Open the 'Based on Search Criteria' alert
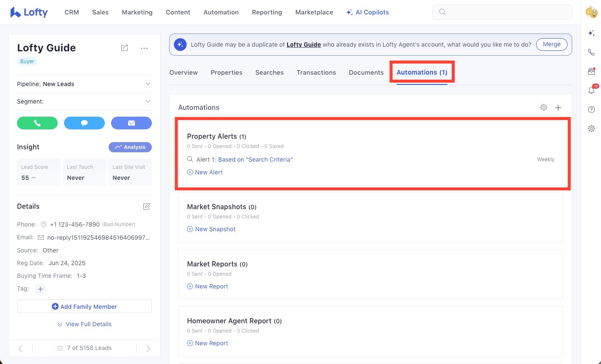601x364 pixels. coord(255,160)
